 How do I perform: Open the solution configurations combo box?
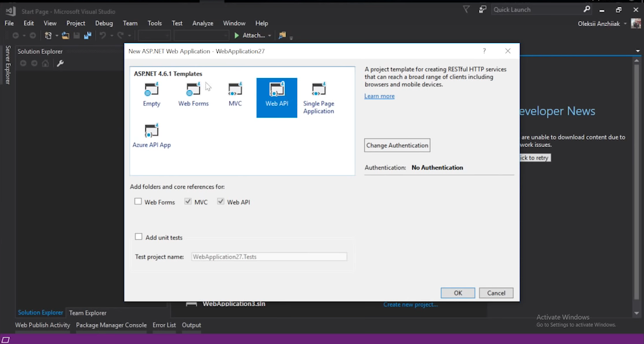[x=154, y=36]
